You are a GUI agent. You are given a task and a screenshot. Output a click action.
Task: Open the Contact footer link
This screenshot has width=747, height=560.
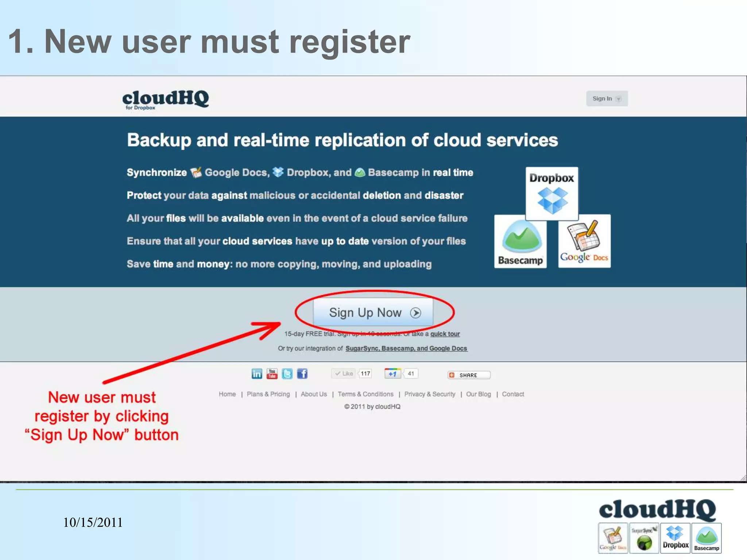coord(512,394)
